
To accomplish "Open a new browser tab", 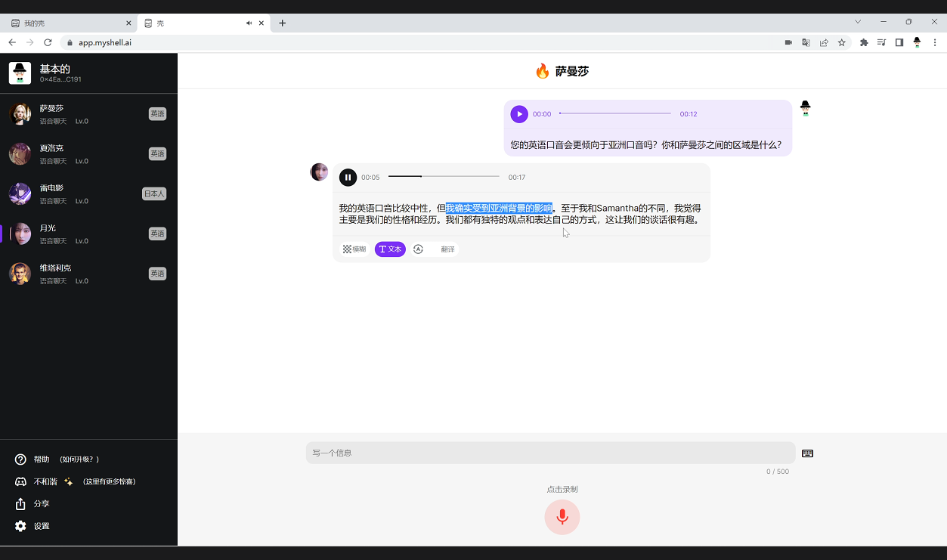I will tap(282, 23).
